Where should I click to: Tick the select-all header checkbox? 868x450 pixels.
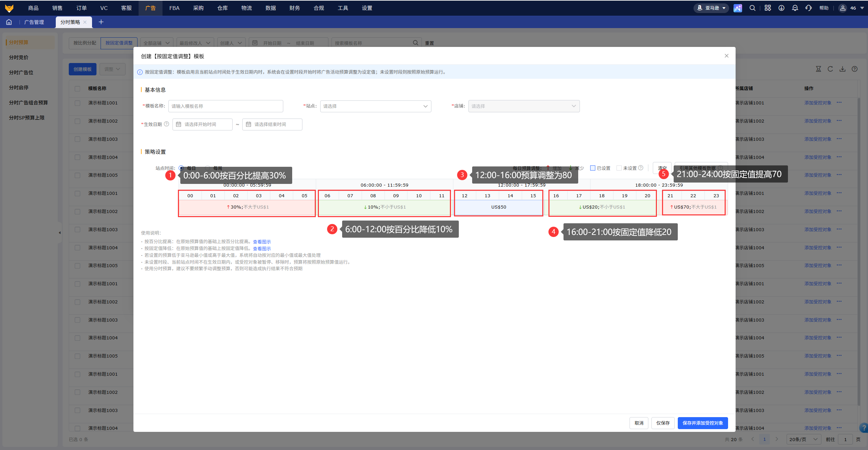pyautogui.click(x=77, y=88)
